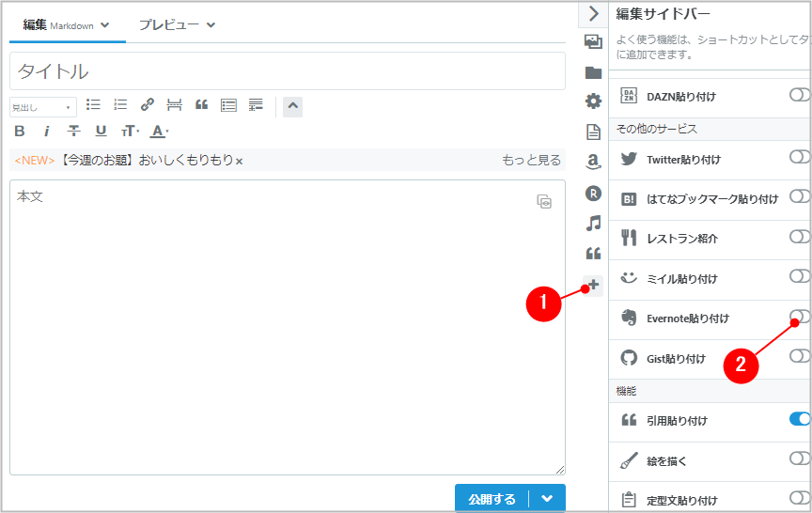Viewport: 812px width, 513px height.
Task: Enable 絵を描く toggle
Action: point(800,459)
